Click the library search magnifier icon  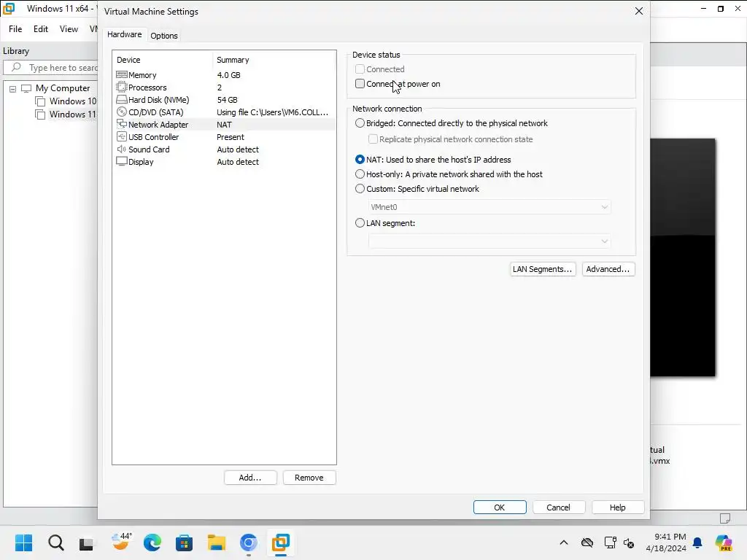(16, 67)
